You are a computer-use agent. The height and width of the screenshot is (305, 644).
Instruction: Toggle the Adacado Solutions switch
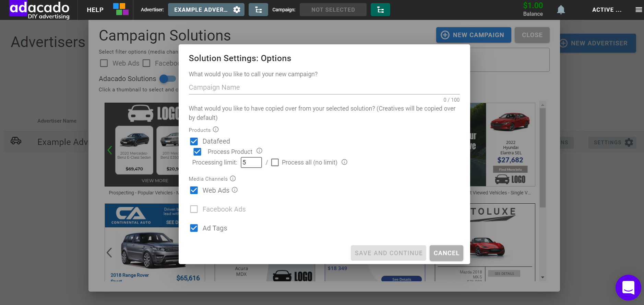point(167,79)
